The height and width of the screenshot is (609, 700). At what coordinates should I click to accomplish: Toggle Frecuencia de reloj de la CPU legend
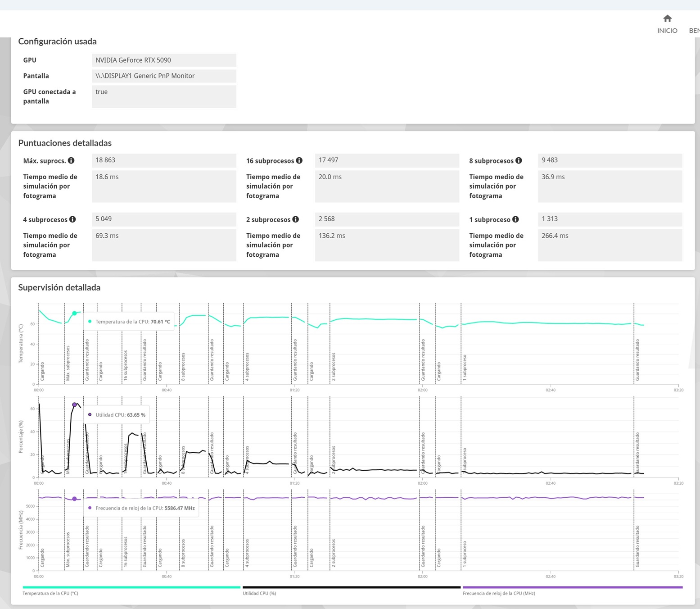click(572, 587)
